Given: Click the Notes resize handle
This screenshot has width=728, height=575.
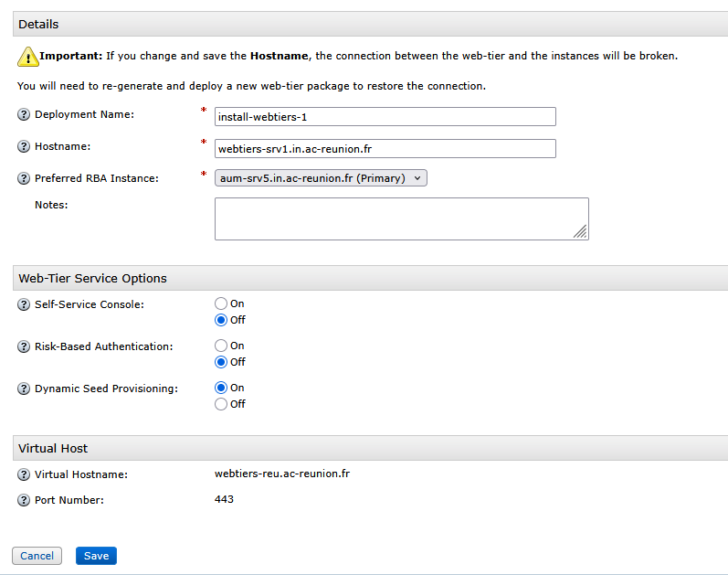Looking at the screenshot, I should 580,232.
